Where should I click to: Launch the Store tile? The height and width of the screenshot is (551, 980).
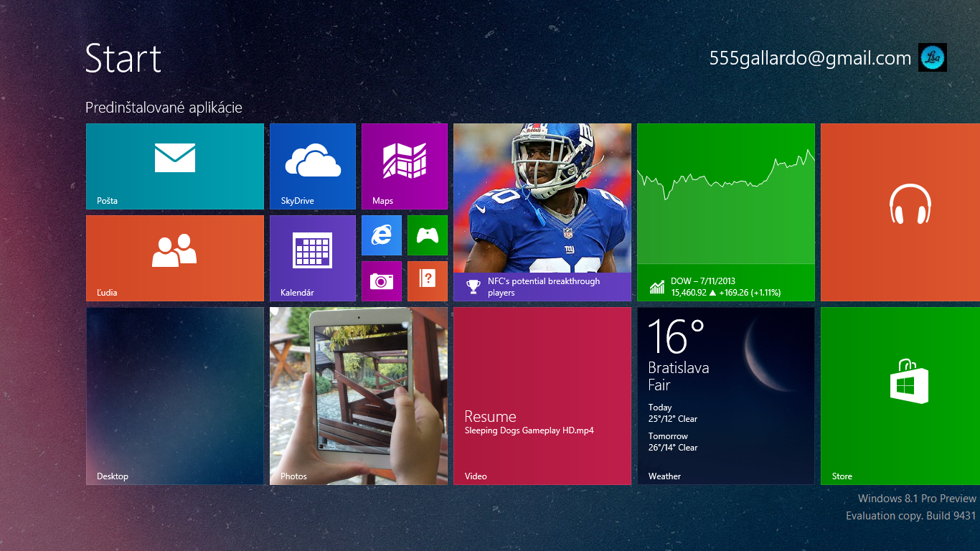(x=900, y=396)
